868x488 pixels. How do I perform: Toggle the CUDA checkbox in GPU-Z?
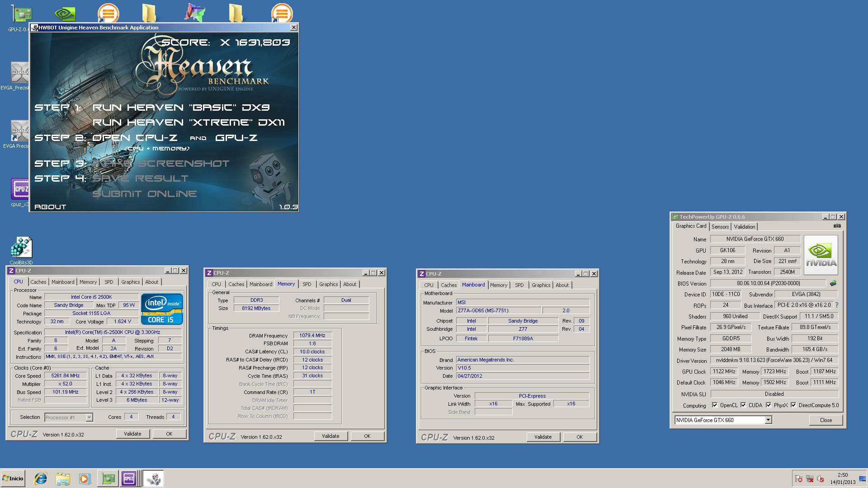click(743, 405)
